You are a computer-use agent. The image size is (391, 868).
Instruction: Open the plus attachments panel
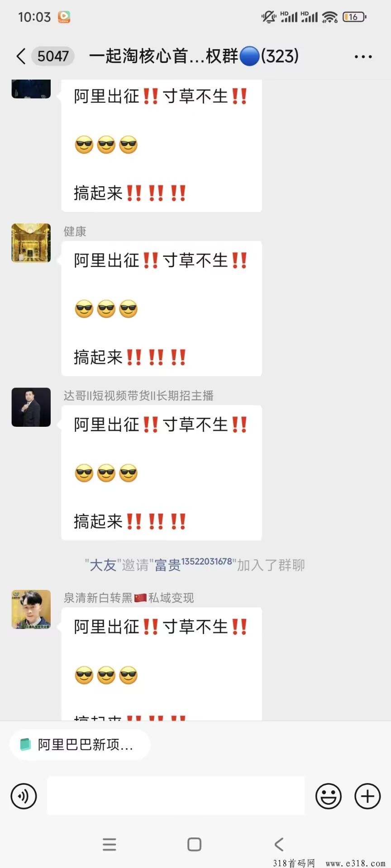[x=367, y=796]
